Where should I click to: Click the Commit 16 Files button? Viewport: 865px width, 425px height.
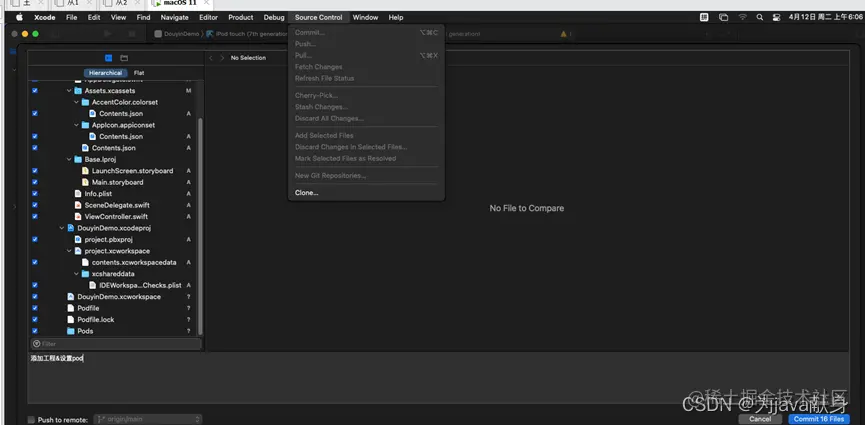point(819,419)
